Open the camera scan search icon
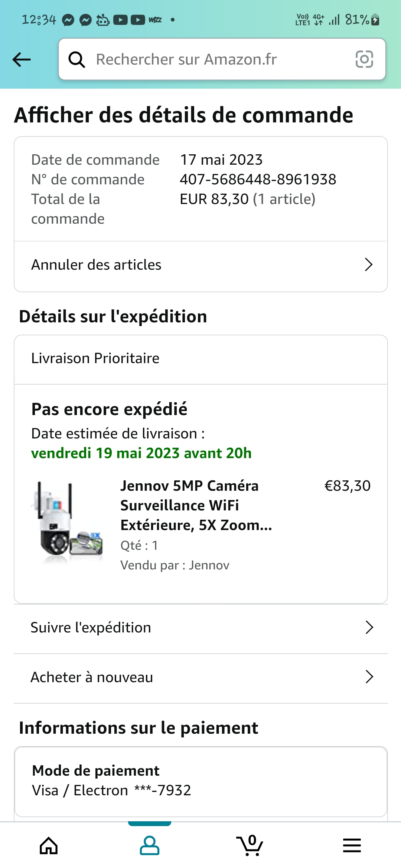The image size is (401, 868). click(364, 59)
